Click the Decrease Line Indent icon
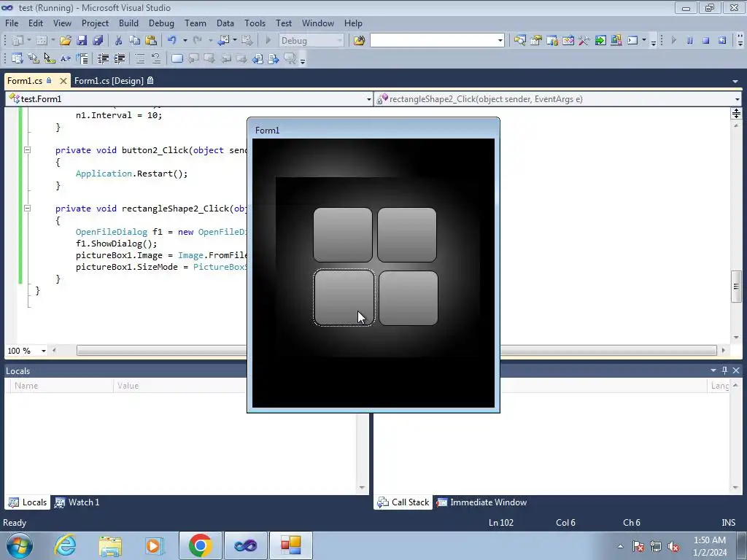 tap(103, 58)
